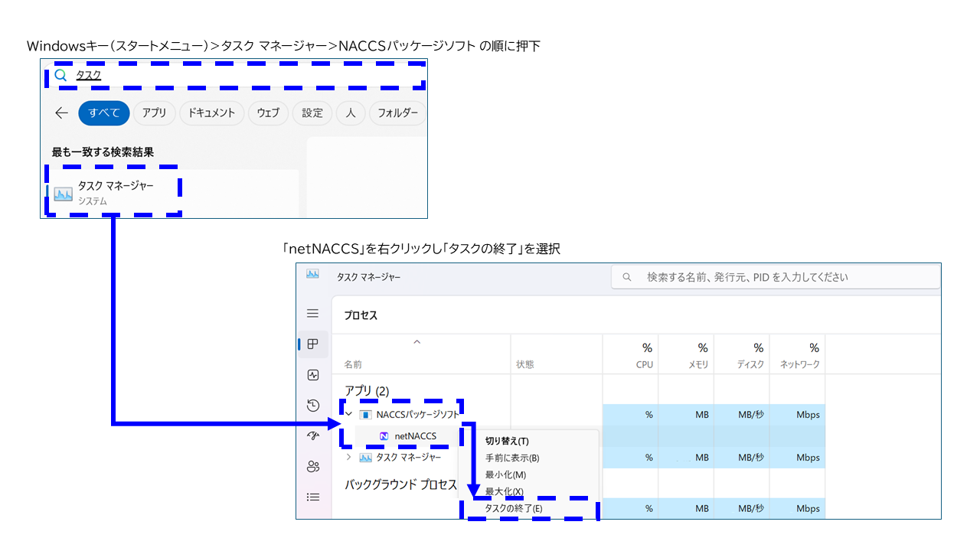980x551 pixels.
Task: Open the Startup apps gauge icon
Action: coord(312,436)
